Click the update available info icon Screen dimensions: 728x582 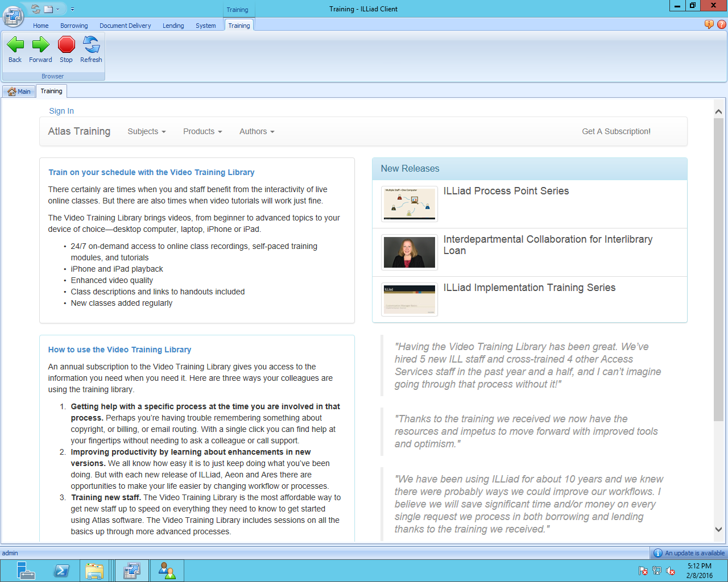click(658, 553)
